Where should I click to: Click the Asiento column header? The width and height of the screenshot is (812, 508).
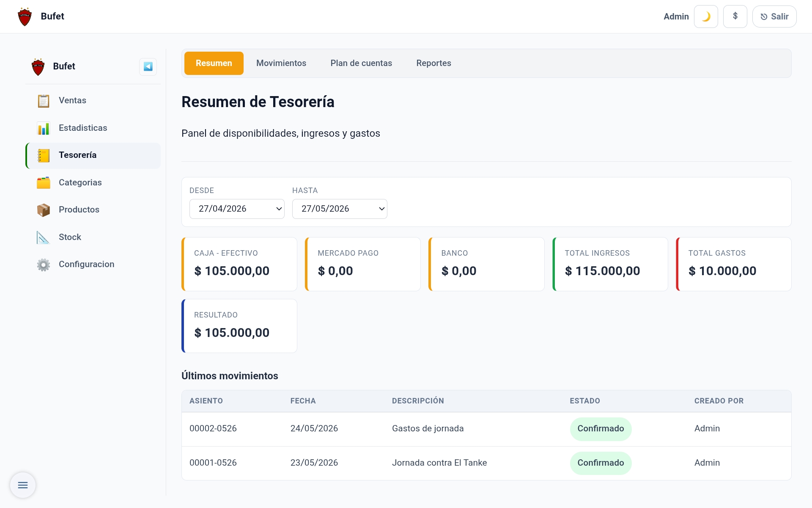pyautogui.click(x=206, y=401)
